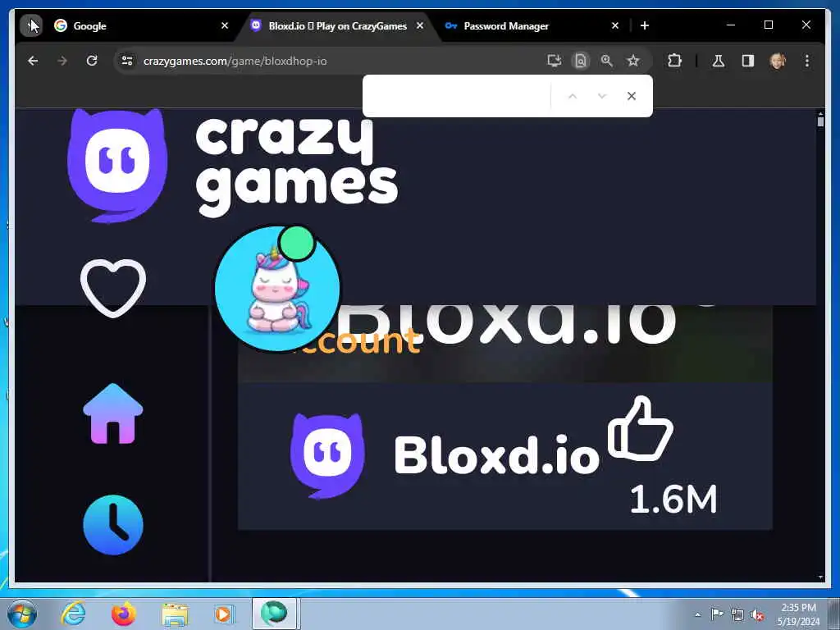
Task: Click the find bar text field
Action: pyautogui.click(x=458, y=96)
